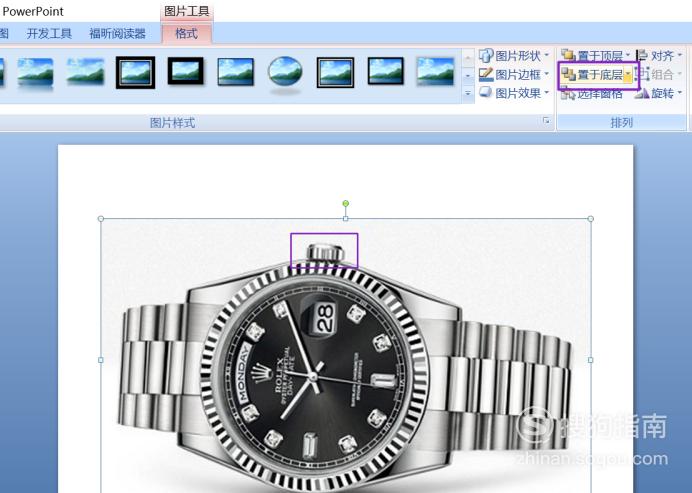Click the 置于顶层 text label
This screenshot has height=493, width=692.
click(600, 56)
